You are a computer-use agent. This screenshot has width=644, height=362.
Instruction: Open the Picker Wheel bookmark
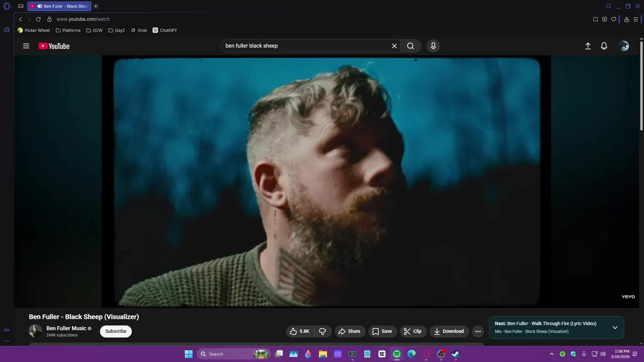34,30
